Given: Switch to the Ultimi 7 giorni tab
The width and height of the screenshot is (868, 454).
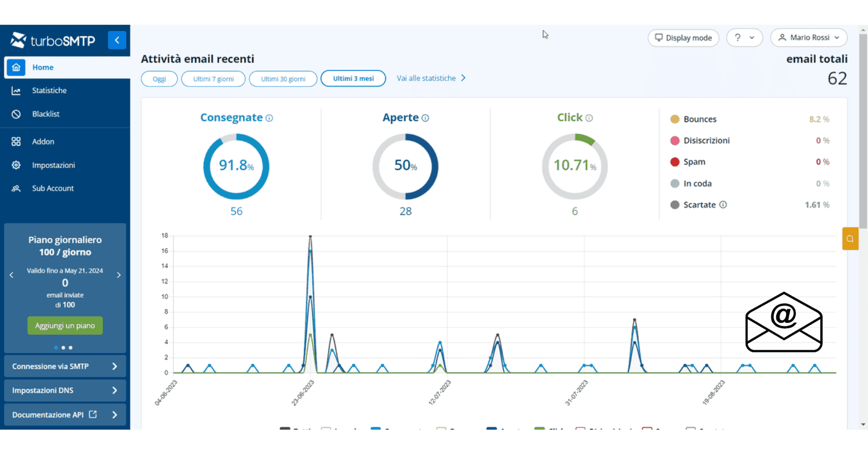Looking at the screenshot, I should click(x=213, y=79).
